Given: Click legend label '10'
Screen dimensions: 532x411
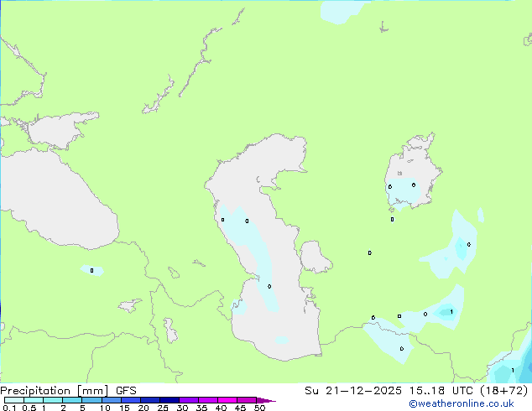Looking at the screenshot, I should pos(105,408).
